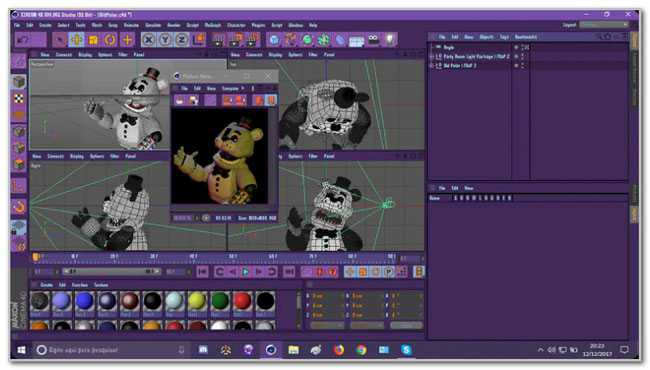Screen dimensions: 650x370
Task: Expand the Old Fredbear object tree
Action: pyautogui.click(x=432, y=65)
